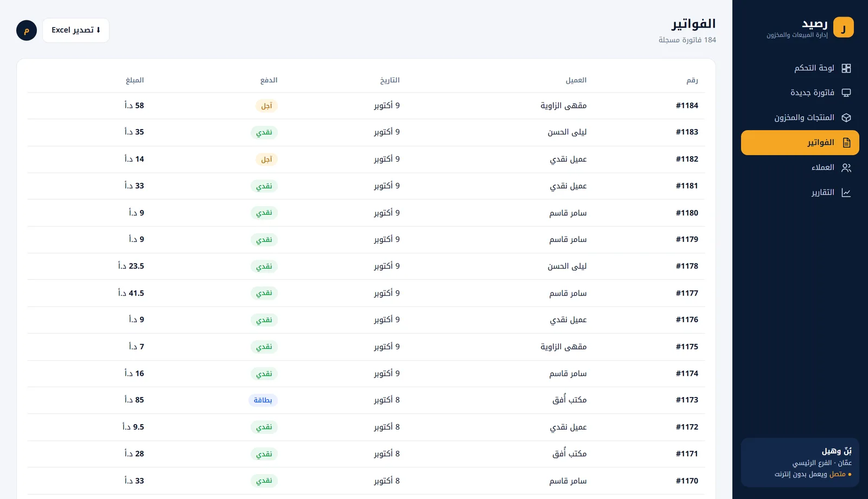Click the amount 23.5 د.أ
Viewport: 868px width, 499px height.
(131, 266)
